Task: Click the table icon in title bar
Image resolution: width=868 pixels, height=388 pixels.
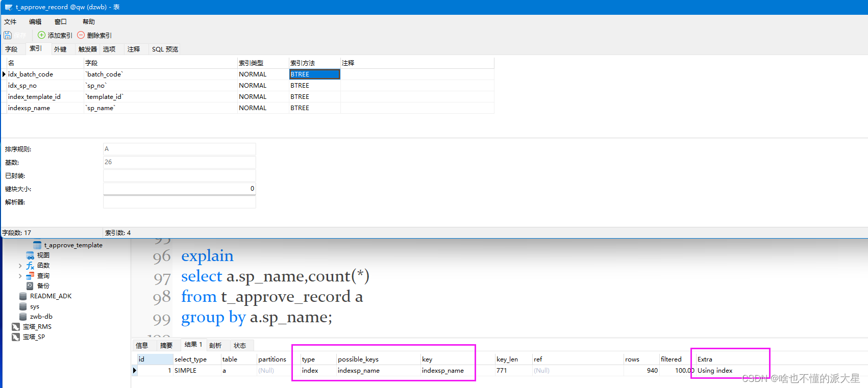Action: click(x=9, y=7)
